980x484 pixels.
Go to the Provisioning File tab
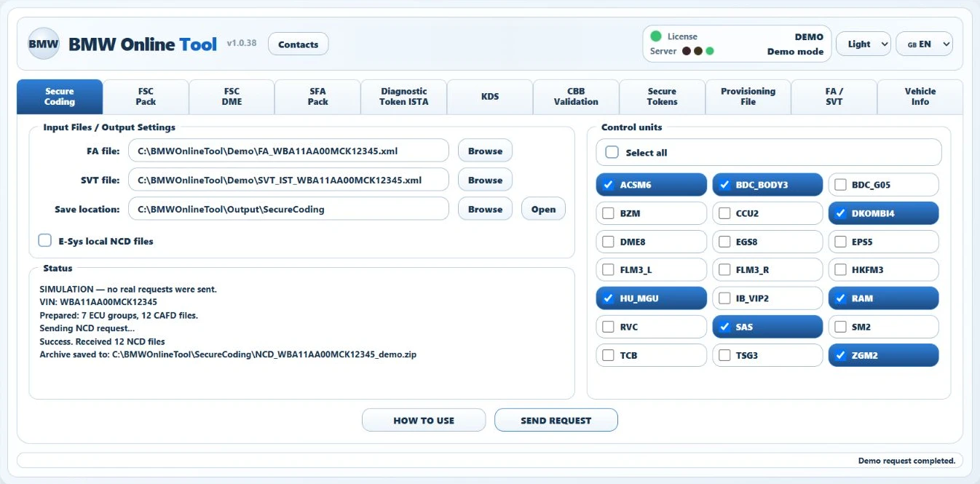click(x=748, y=97)
